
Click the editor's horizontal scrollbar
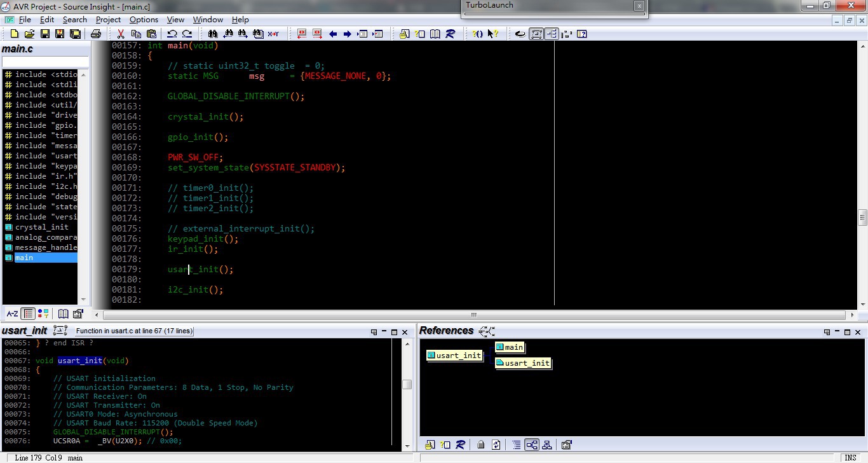pyautogui.click(x=473, y=315)
